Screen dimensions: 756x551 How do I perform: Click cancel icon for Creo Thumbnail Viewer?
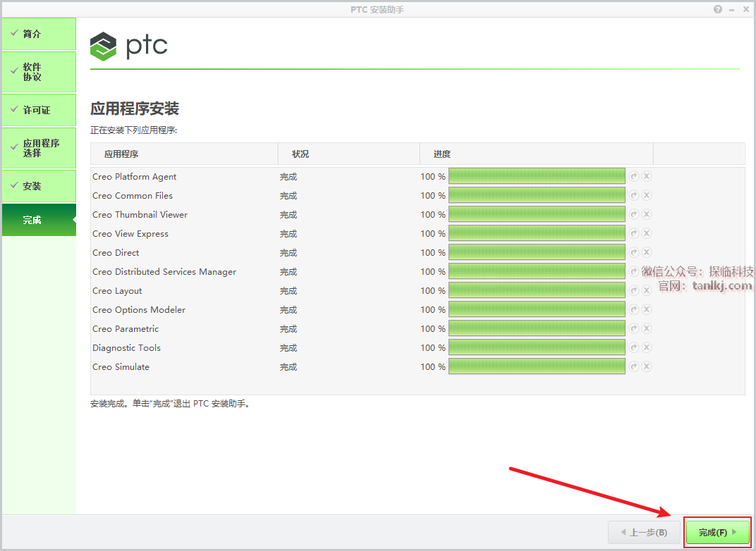click(647, 214)
